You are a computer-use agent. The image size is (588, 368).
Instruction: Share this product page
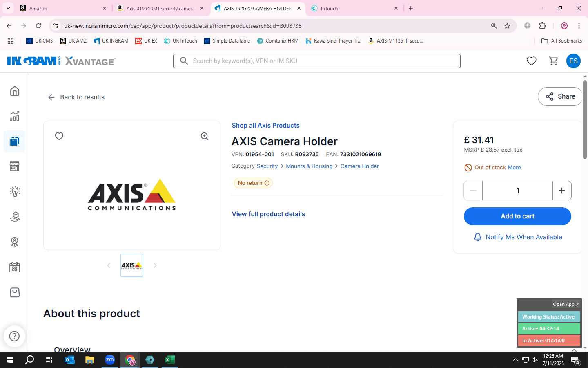pos(560,96)
